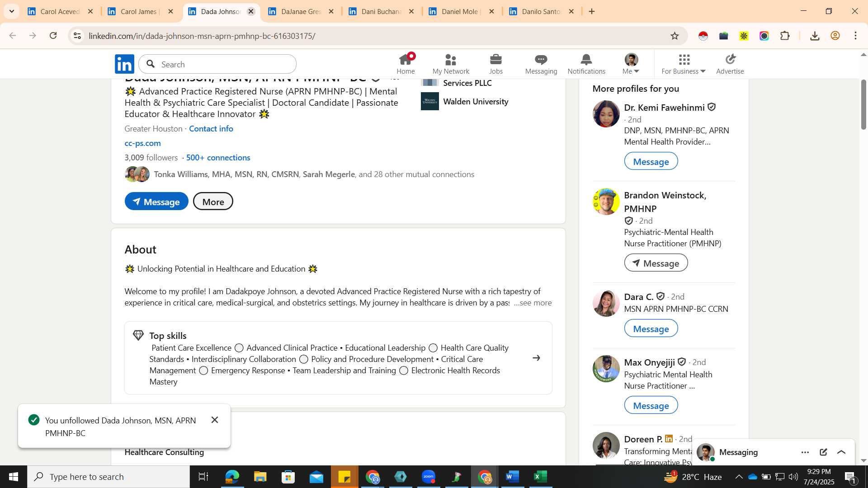
Task: Close the Dada Johnson tab
Action: pyautogui.click(x=251, y=11)
